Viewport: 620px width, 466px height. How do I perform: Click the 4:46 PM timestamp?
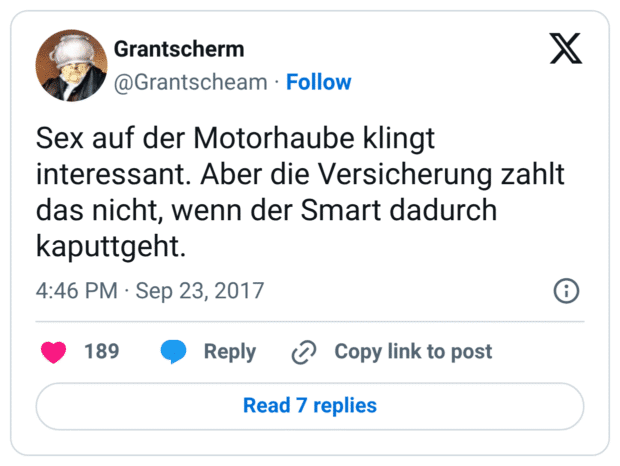[77, 291]
